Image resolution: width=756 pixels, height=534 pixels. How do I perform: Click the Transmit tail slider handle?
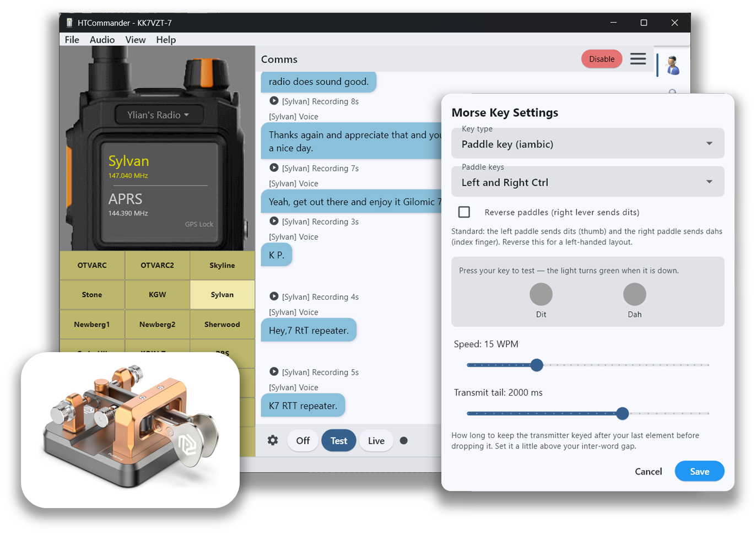(623, 413)
